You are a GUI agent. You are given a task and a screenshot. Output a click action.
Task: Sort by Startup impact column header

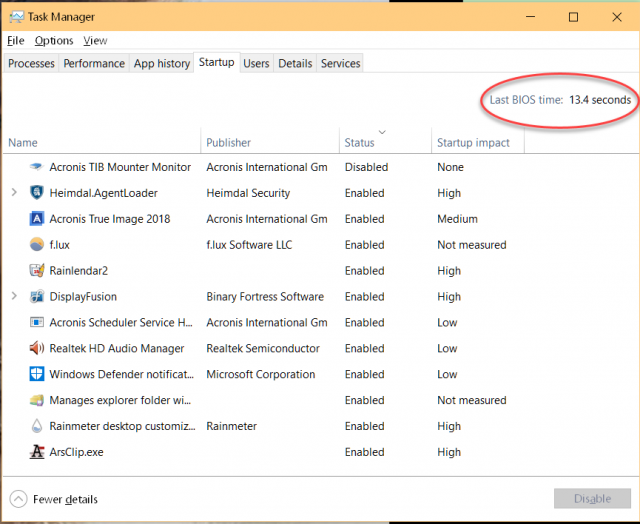[x=478, y=142]
